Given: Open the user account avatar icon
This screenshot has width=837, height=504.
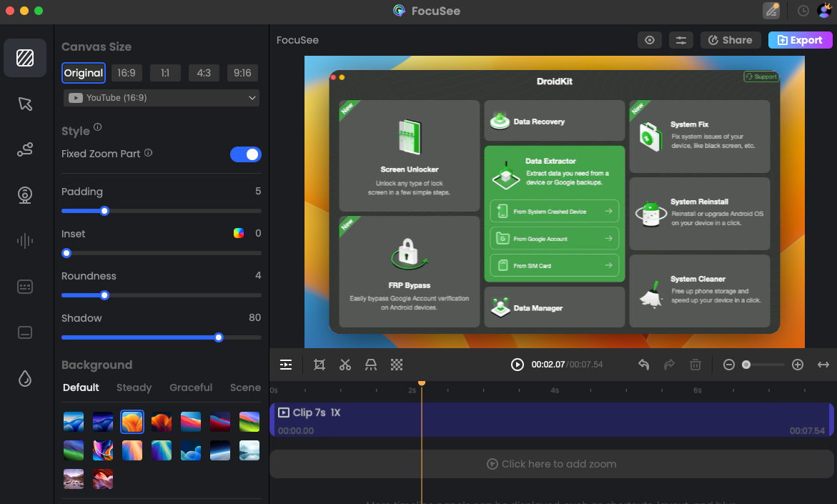Looking at the screenshot, I should pos(824,10).
